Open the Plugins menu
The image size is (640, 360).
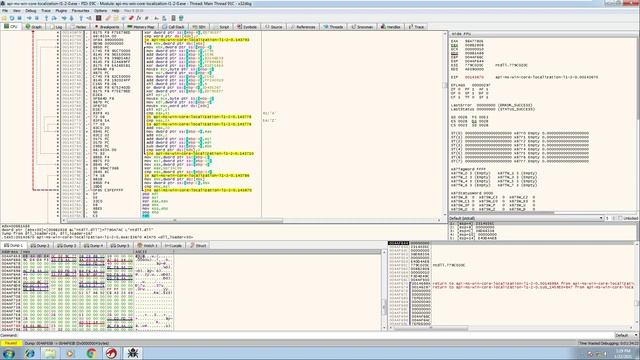pyautogui.click(x=61, y=11)
